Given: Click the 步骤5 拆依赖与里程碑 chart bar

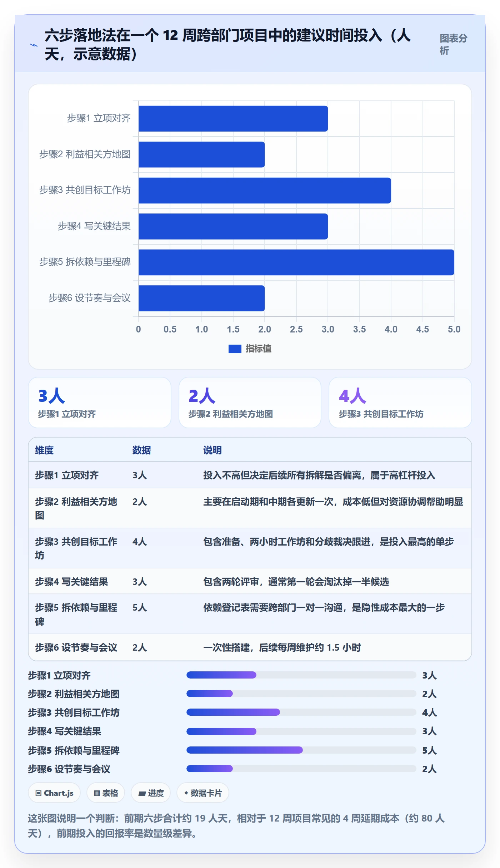Looking at the screenshot, I should click(x=296, y=262).
